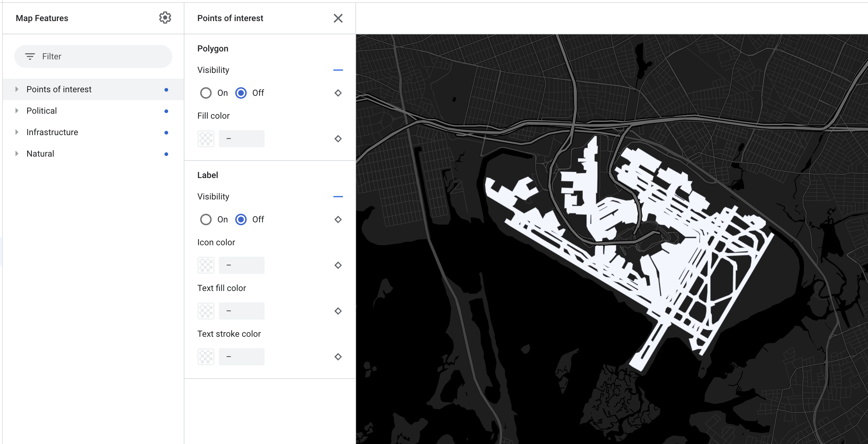Collapse the Polygon Visibility section minus

coord(338,70)
